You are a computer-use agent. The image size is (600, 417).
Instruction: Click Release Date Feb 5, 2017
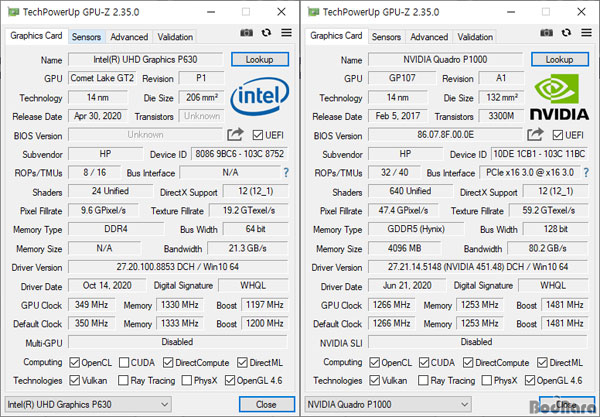tap(398, 116)
